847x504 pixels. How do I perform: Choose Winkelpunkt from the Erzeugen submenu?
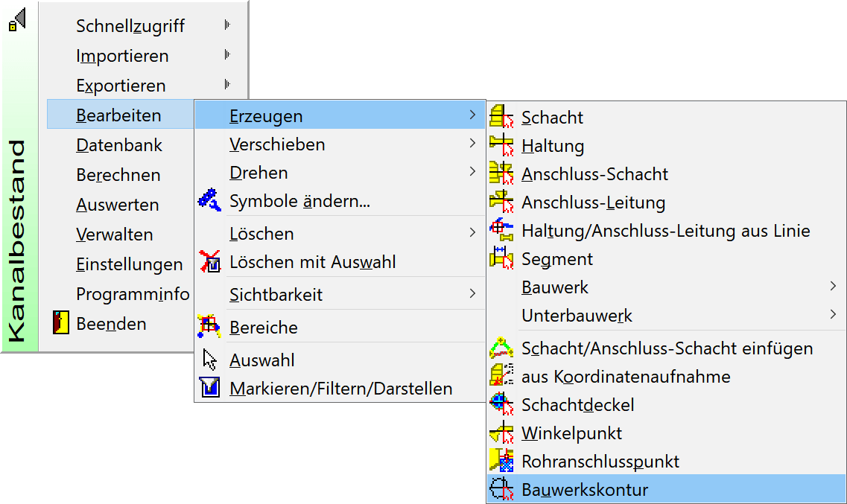(571, 433)
